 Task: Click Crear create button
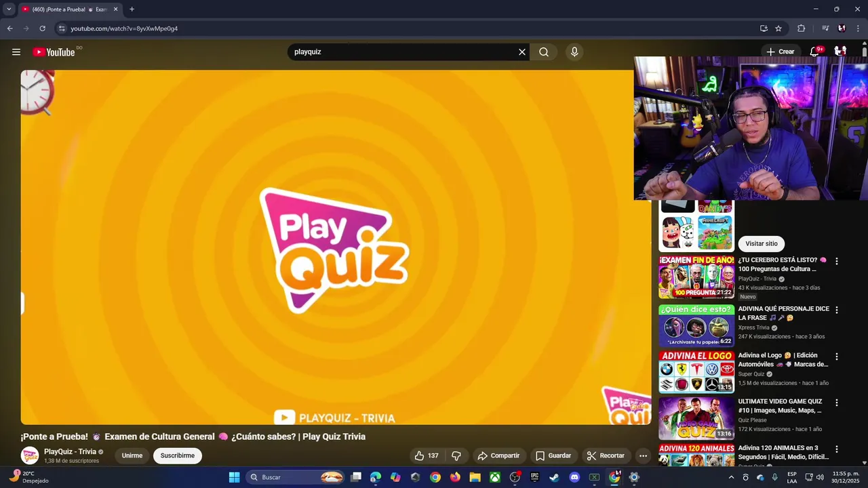coord(781,52)
